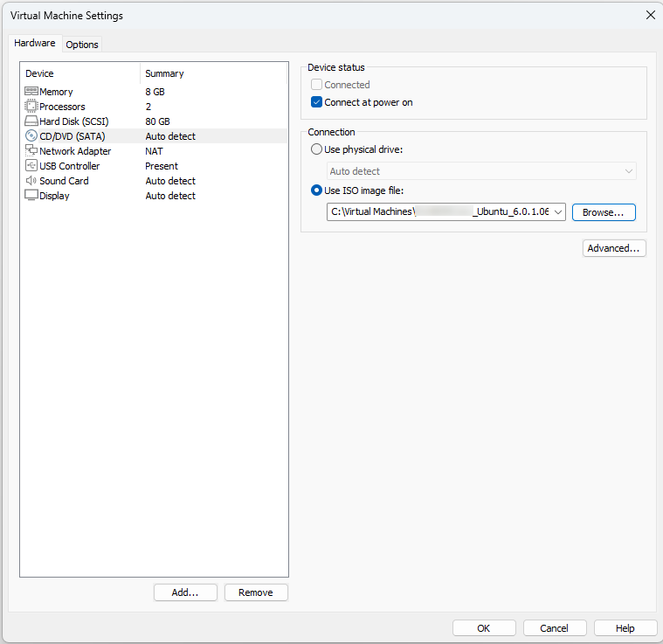663x644 pixels.
Task: Select the Use physical drive radio button
Action: point(317,149)
